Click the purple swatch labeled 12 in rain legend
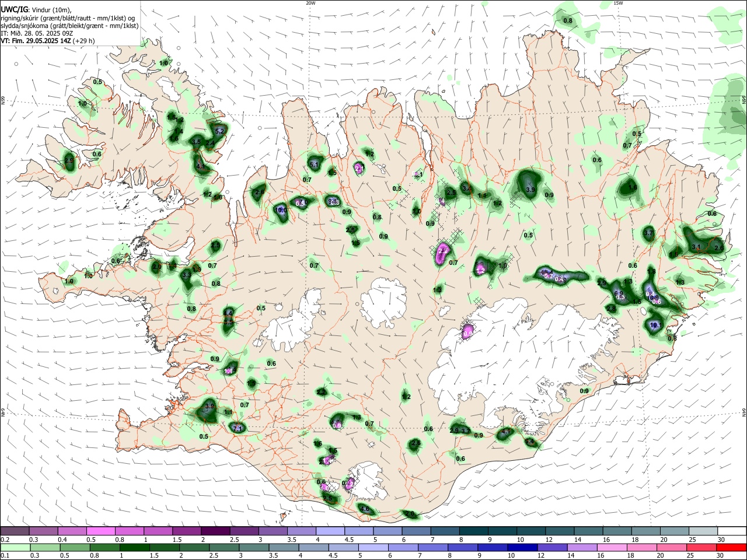747x560 pixels. click(x=551, y=548)
